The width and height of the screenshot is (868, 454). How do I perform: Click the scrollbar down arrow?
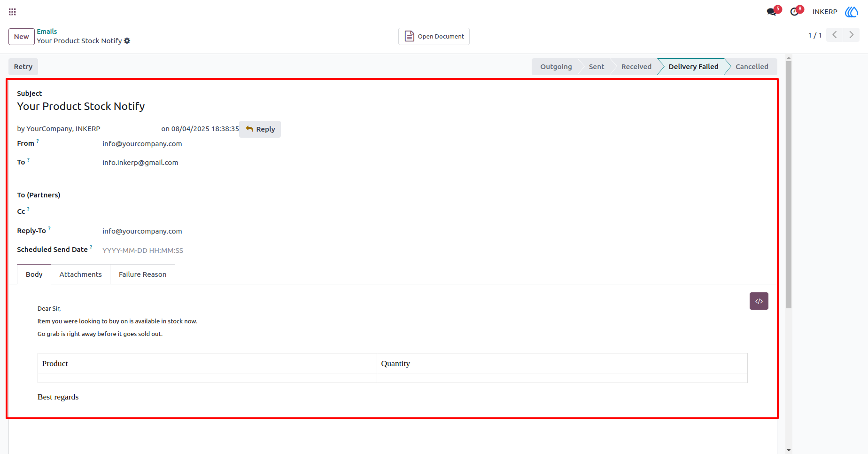[x=789, y=450]
